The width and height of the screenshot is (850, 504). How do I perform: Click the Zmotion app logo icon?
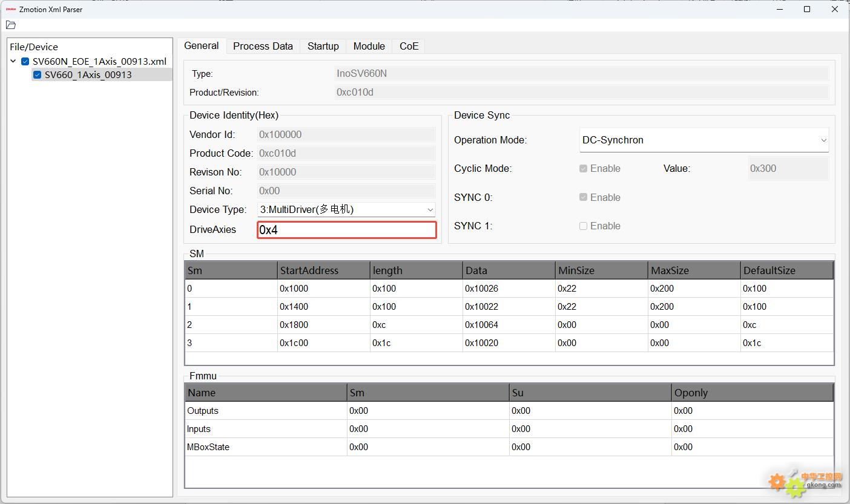pyautogui.click(x=10, y=9)
